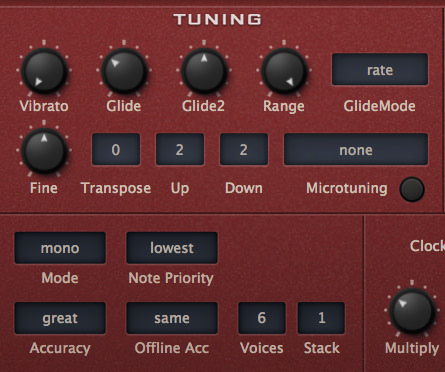Toggle the round Microtuning button
The image size is (445, 372).
coord(412,189)
